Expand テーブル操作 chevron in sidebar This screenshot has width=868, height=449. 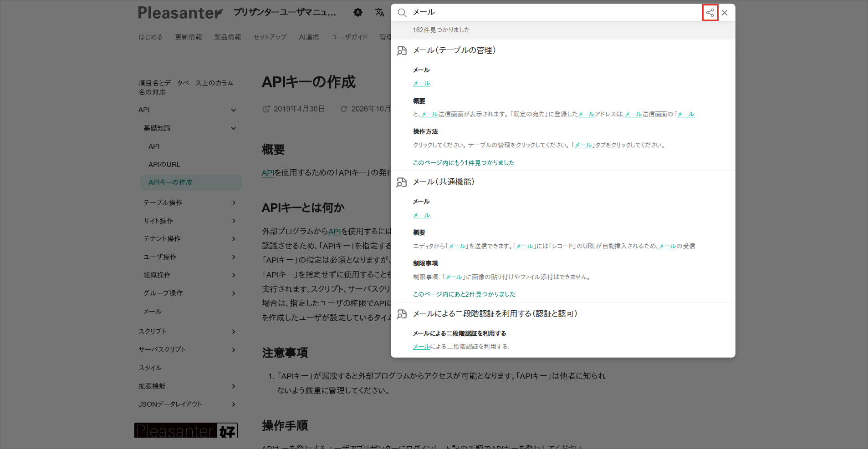tap(234, 202)
